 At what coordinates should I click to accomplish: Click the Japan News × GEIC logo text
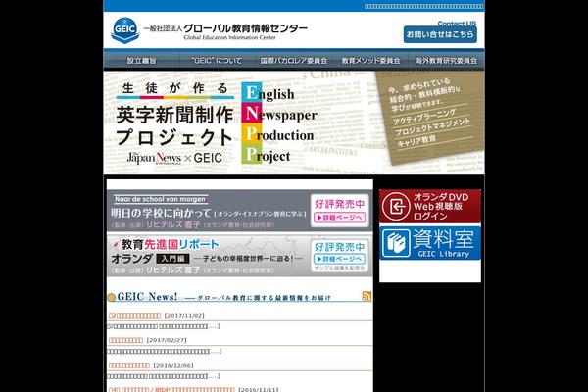coord(174,158)
